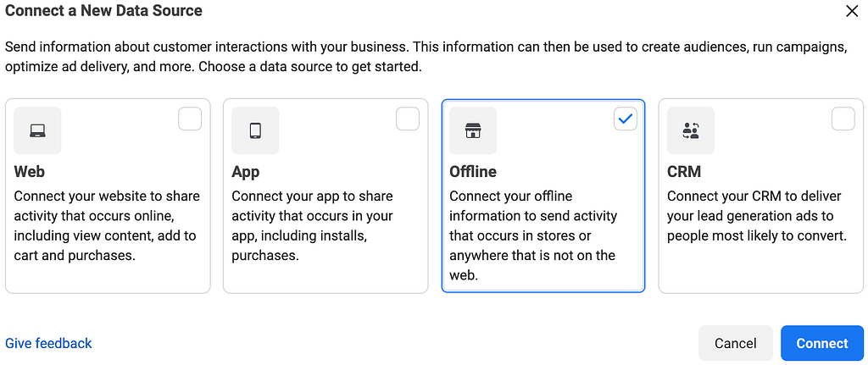The width and height of the screenshot is (868, 365).
Task: Close the Connect a New Data Source dialog
Action: (852, 11)
